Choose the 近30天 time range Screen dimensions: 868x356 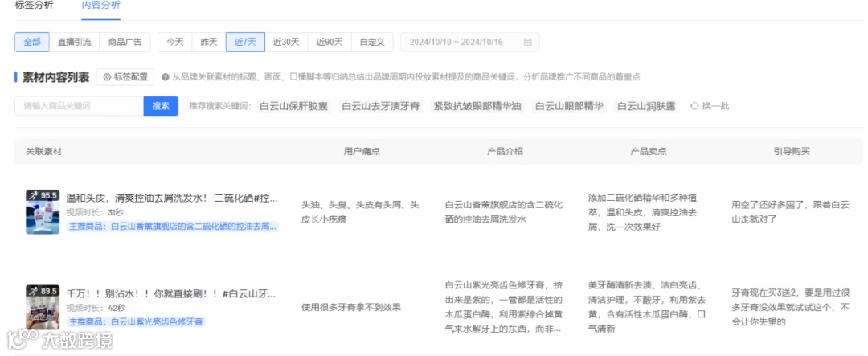pyautogui.click(x=286, y=42)
